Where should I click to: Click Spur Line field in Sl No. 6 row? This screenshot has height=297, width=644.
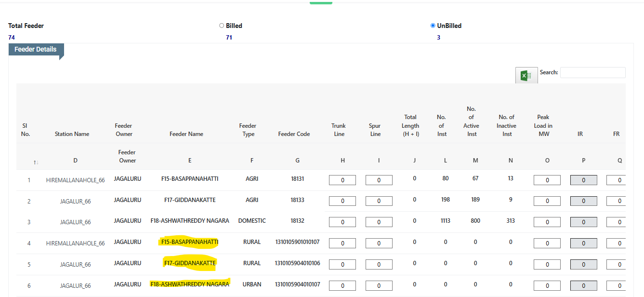click(x=379, y=286)
